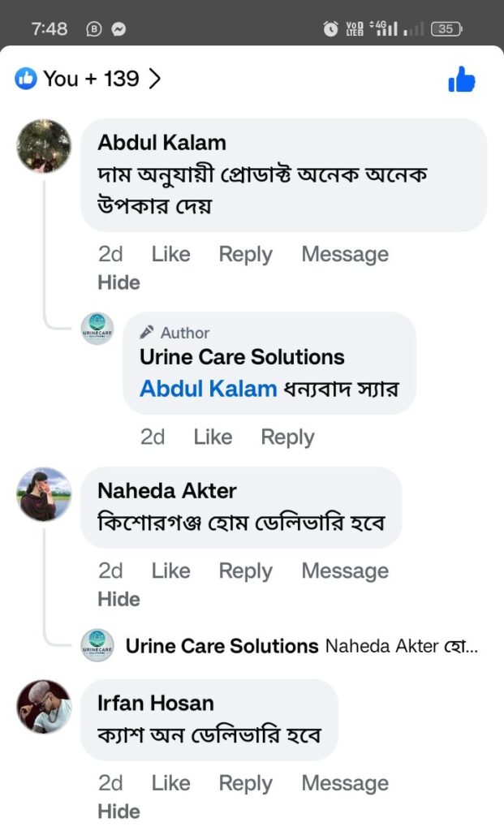Hide Irfan Hosan's comment
This screenshot has height=831, width=504.
118,812
